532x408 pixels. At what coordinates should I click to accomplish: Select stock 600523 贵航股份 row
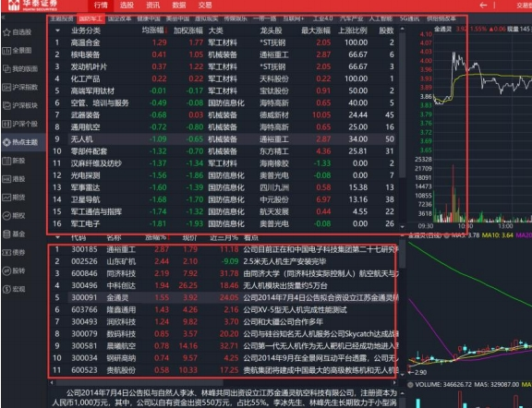(x=224, y=370)
